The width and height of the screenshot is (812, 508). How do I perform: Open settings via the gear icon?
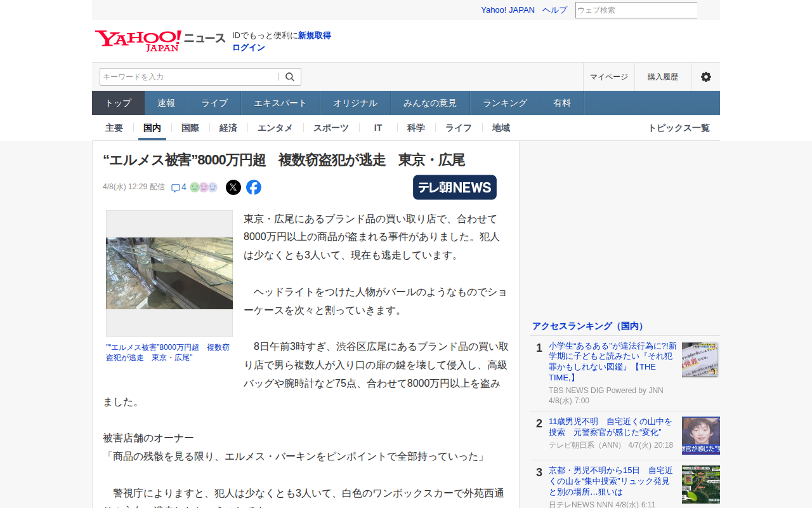[x=705, y=77]
